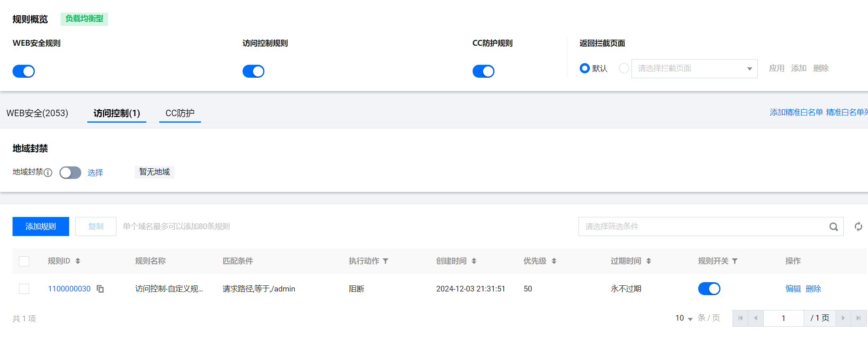The width and height of the screenshot is (868, 338).
Task: Enable the 地域封禁 toggle
Action: click(70, 173)
